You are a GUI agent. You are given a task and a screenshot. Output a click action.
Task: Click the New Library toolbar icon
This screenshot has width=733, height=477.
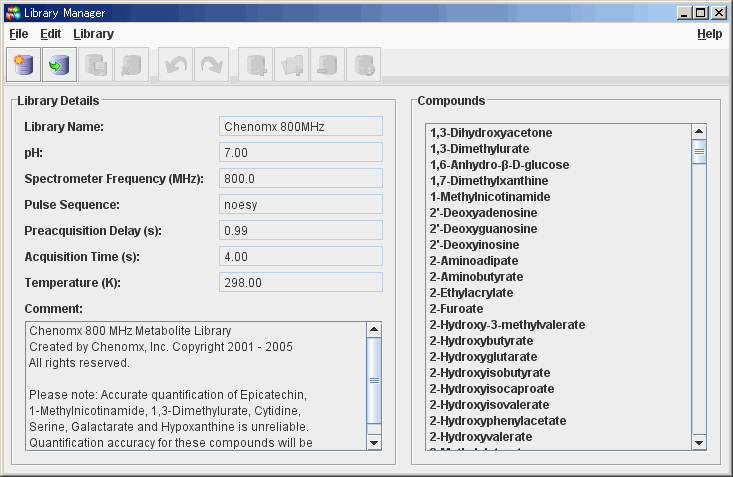tap(23, 65)
